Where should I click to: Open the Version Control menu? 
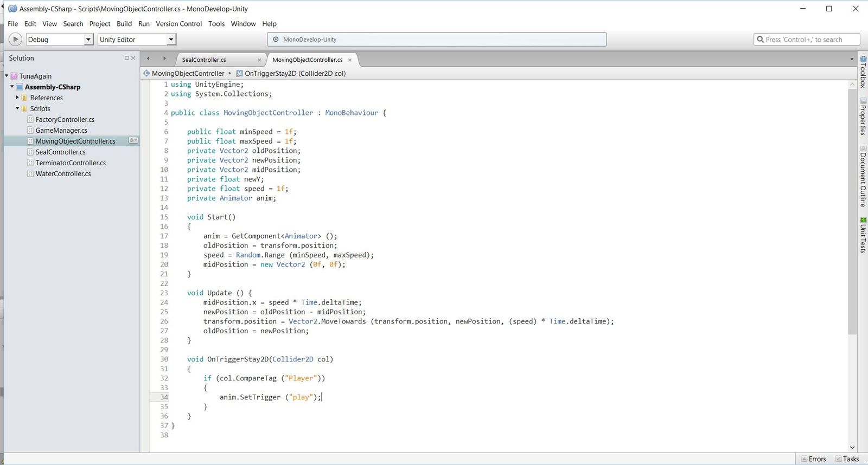point(179,24)
